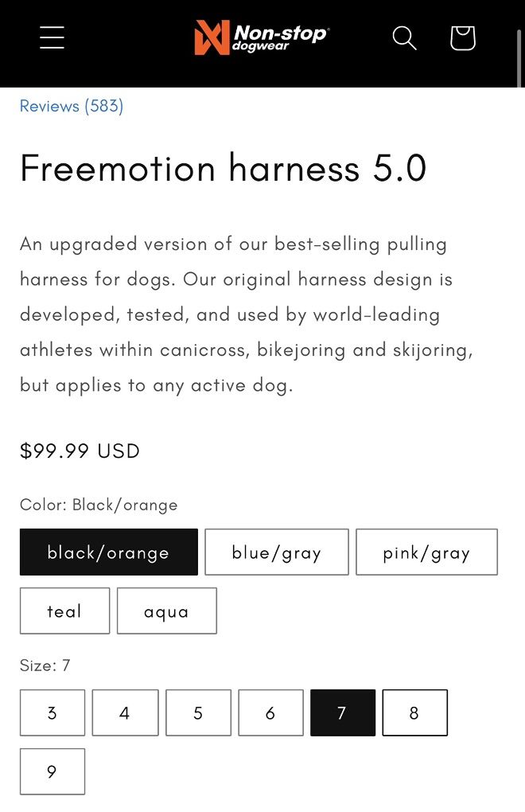Click the $99.99 USD price text
The height and width of the screenshot is (812, 525).
coord(80,451)
